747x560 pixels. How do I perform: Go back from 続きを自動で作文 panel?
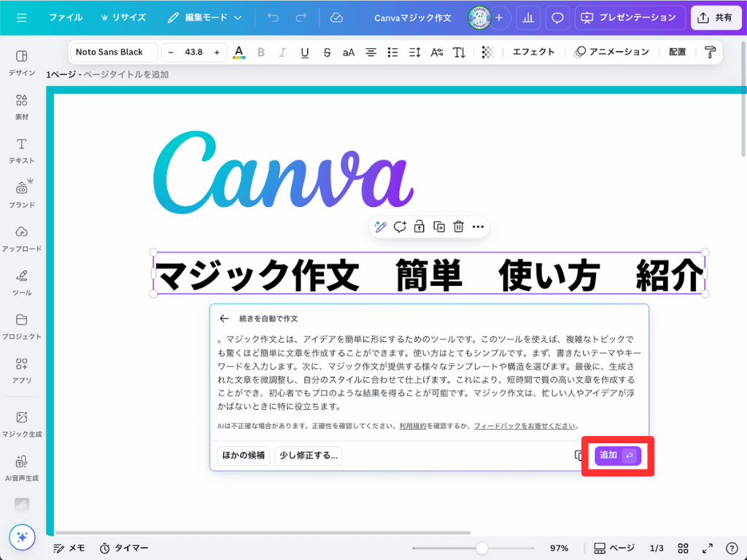tap(225, 319)
